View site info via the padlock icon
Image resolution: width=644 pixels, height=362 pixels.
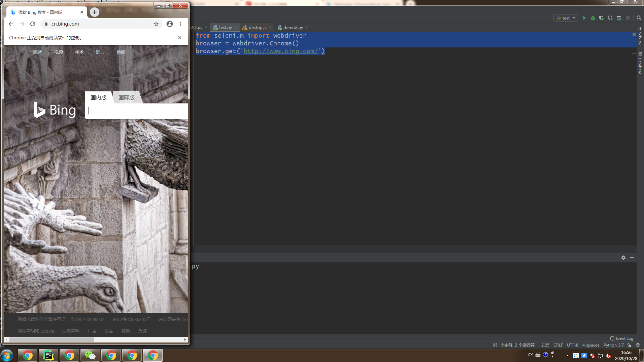(x=46, y=24)
